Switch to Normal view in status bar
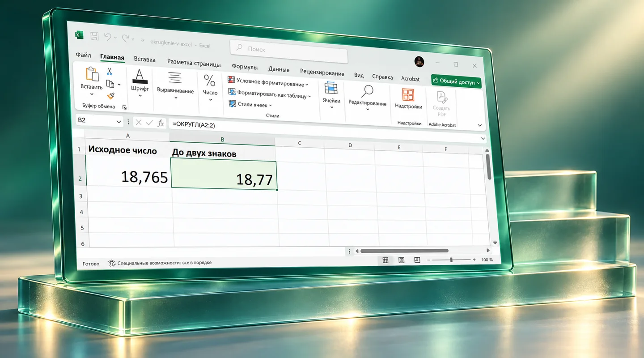 point(386,260)
